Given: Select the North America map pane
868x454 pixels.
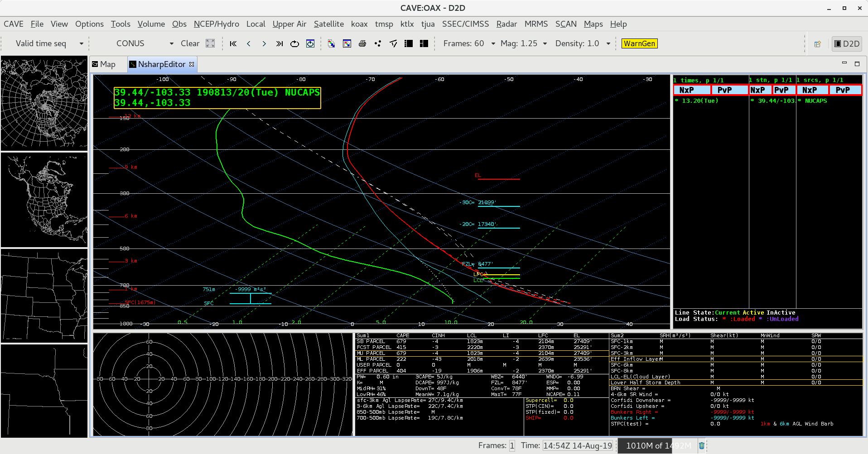Looking at the screenshot, I should pyautogui.click(x=44, y=200).
